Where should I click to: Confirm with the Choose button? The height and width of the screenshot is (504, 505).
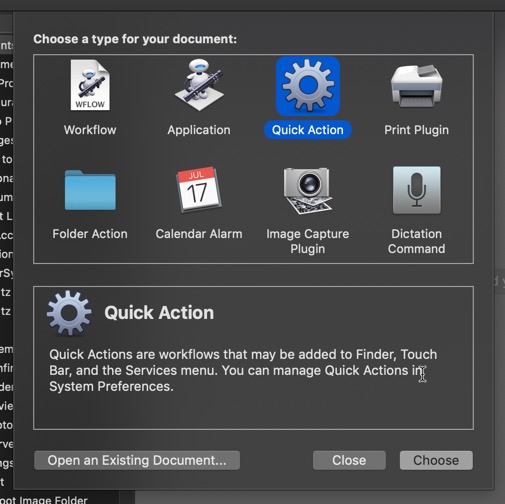[x=436, y=460]
